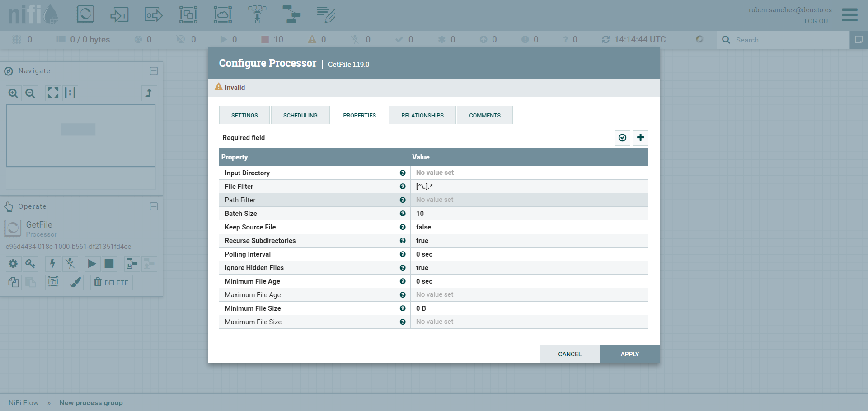Select the Template toolbar icon
This screenshot has height=411, width=868.
291,14
